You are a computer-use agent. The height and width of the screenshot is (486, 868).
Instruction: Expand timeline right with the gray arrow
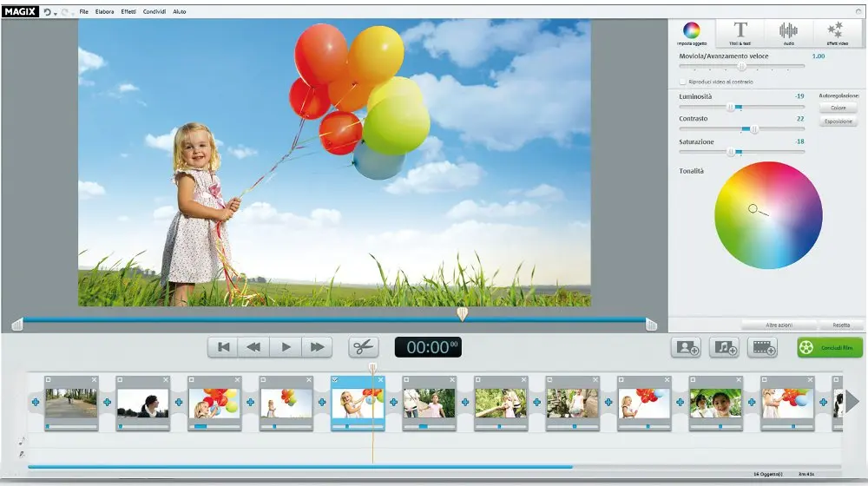coord(852,402)
